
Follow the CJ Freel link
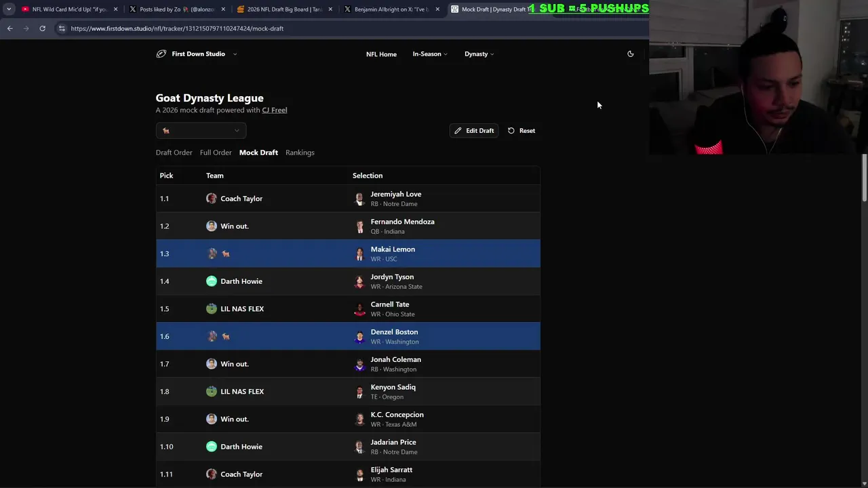click(x=275, y=110)
